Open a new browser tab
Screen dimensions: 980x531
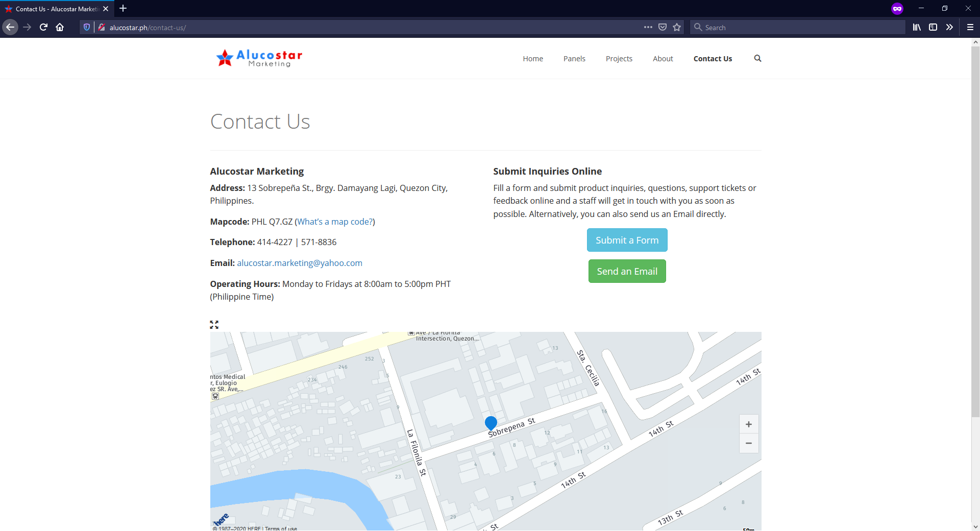(x=123, y=9)
